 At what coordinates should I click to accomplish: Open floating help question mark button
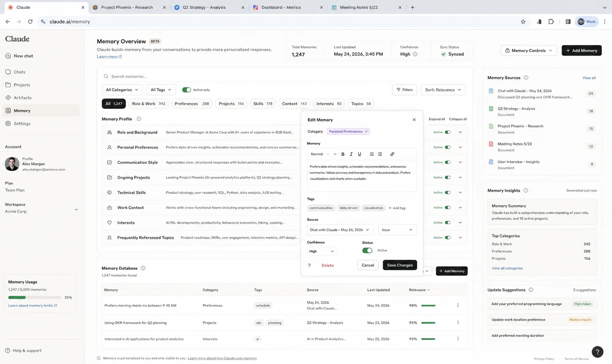pos(597,352)
